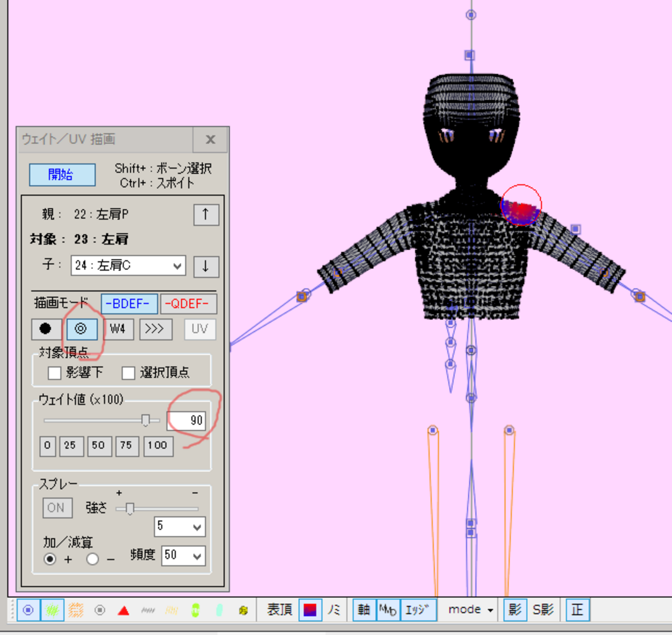Viewport: 672px width, 635px height.
Task: Toggle the gray circle-dot display icon
Action: point(100,610)
